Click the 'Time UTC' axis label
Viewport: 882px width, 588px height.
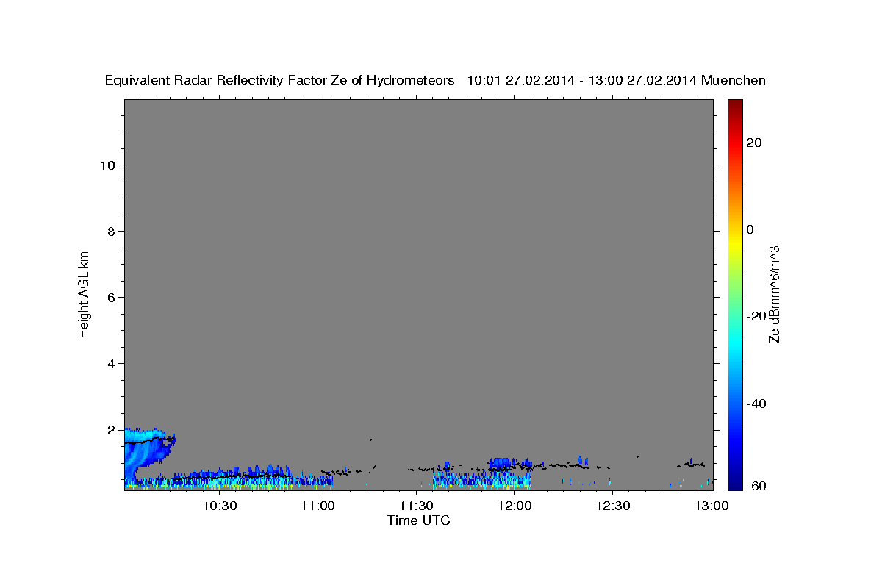(x=418, y=520)
